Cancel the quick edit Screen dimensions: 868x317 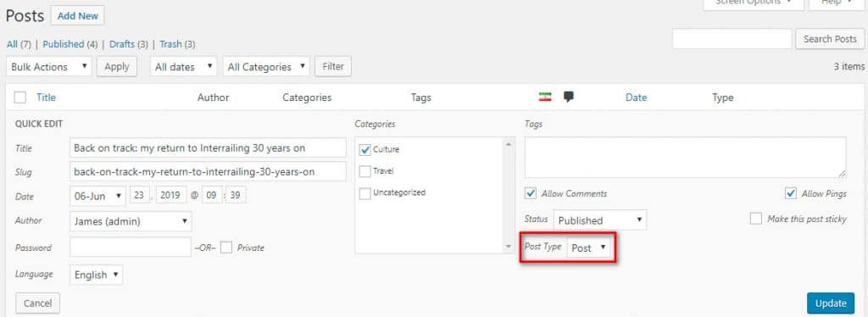pos(38,303)
